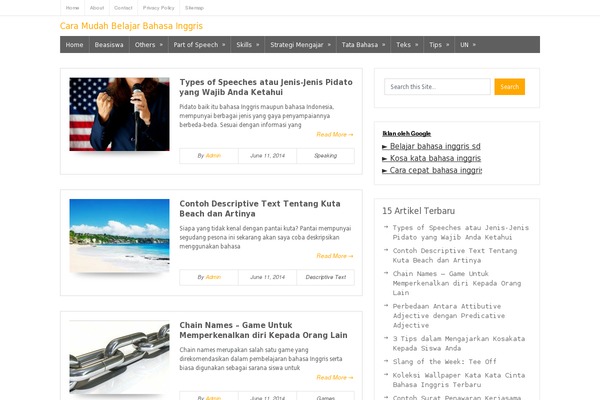Expand the Tips menu
The image size is (600, 400).
pos(439,45)
